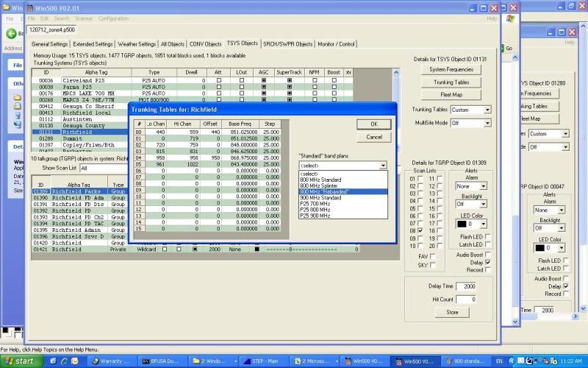Click the green Back arrow in the browser window behind

click(x=11, y=33)
